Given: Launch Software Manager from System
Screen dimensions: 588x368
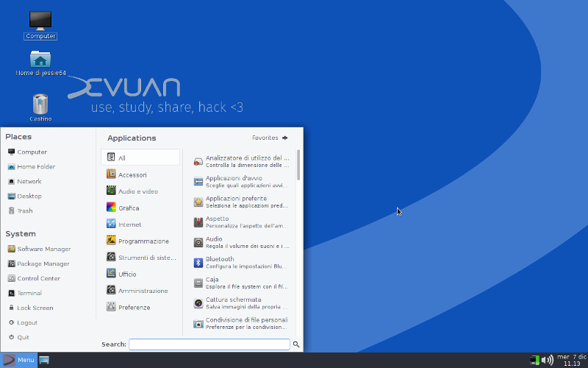Looking at the screenshot, I should (x=39, y=249).
